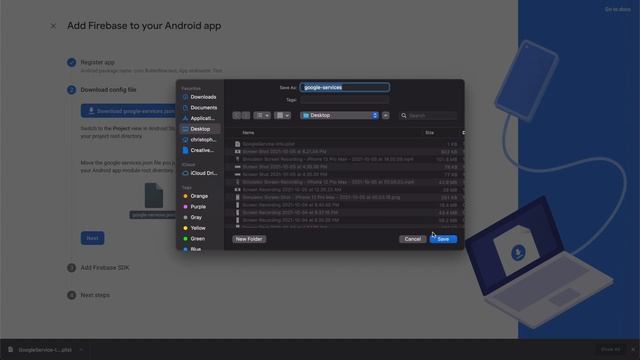Open the Desktop location popup menu
The width and height of the screenshot is (640, 360).
(x=340, y=116)
